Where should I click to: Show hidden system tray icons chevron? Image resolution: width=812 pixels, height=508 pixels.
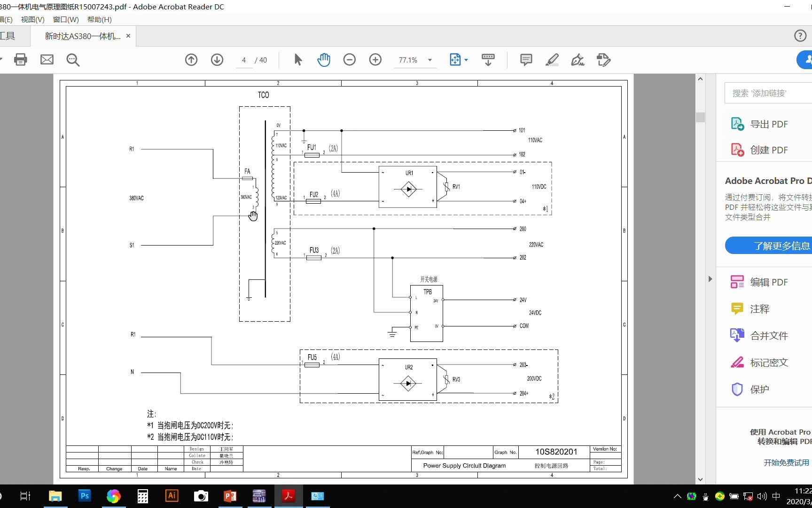click(677, 496)
